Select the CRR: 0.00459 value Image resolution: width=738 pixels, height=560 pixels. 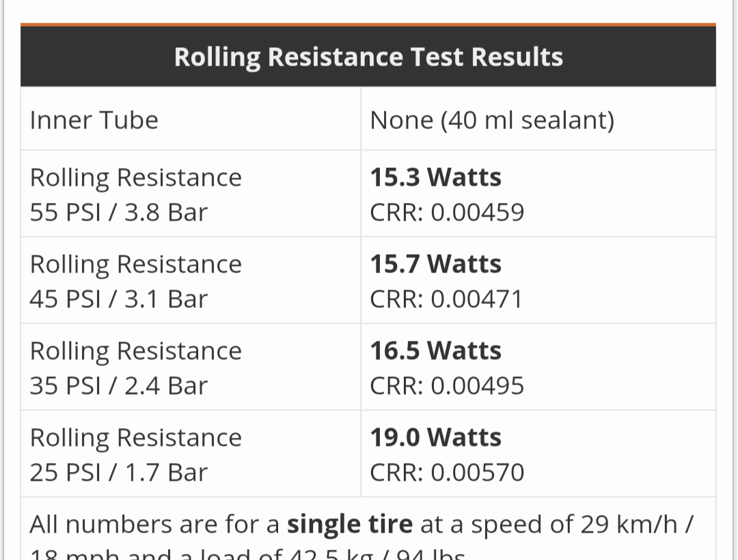pyautogui.click(x=447, y=212)
